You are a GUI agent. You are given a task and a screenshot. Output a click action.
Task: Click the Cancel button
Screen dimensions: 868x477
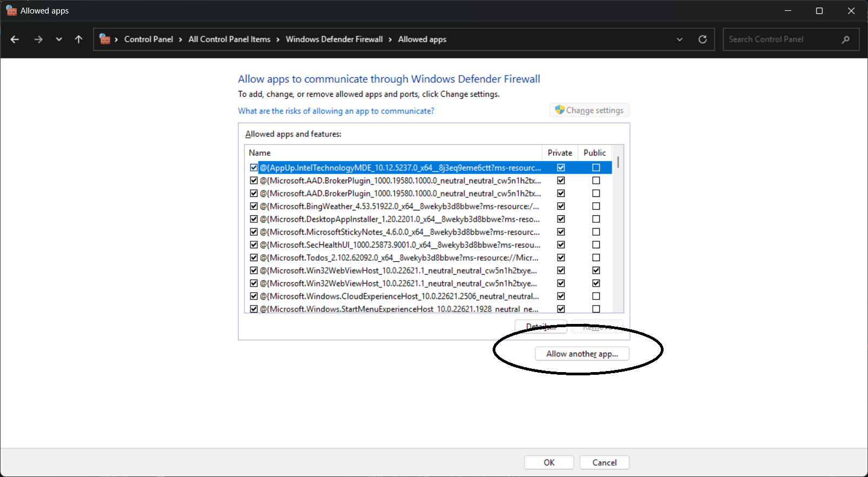605,462
